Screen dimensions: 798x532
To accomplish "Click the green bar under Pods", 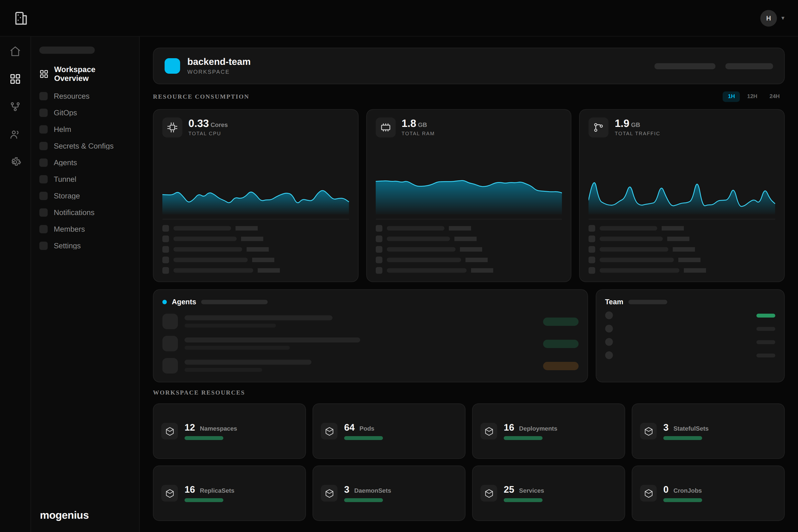I will pos(364,438).
